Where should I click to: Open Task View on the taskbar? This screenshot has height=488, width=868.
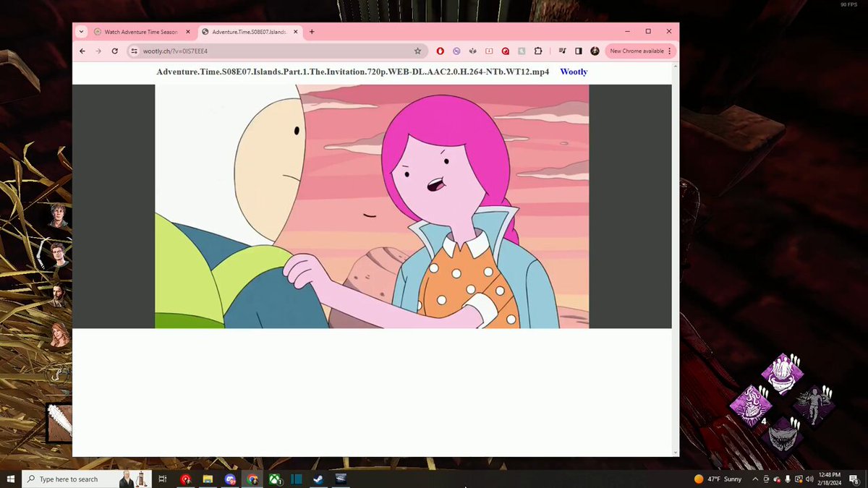click(x=163, y=479)
